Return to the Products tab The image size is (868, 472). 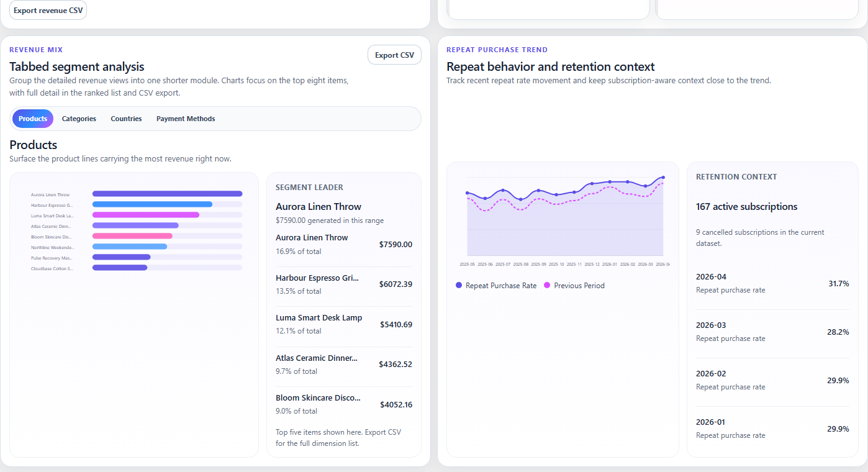(32, 119)
